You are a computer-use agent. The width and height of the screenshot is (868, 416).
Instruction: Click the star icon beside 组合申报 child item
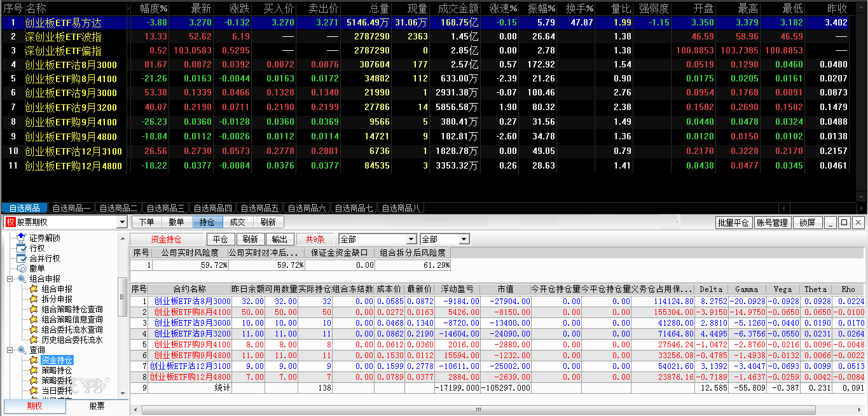click(x=34, y=289)
